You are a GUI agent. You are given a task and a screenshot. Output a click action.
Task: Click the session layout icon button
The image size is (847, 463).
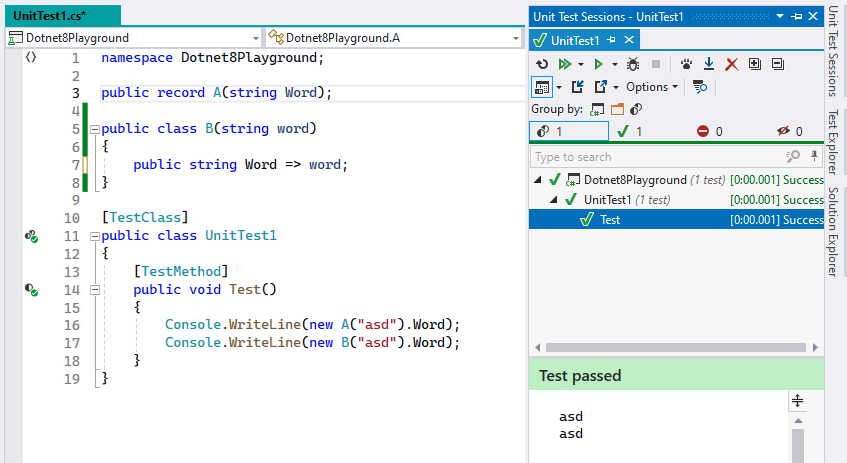tap(542, 87)
